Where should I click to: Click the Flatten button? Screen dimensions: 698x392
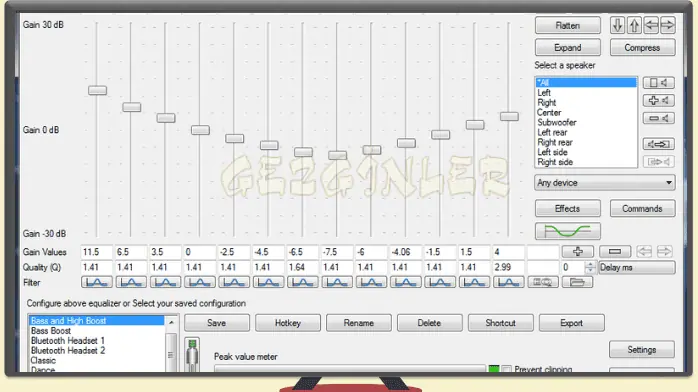(x=568, y=25)
